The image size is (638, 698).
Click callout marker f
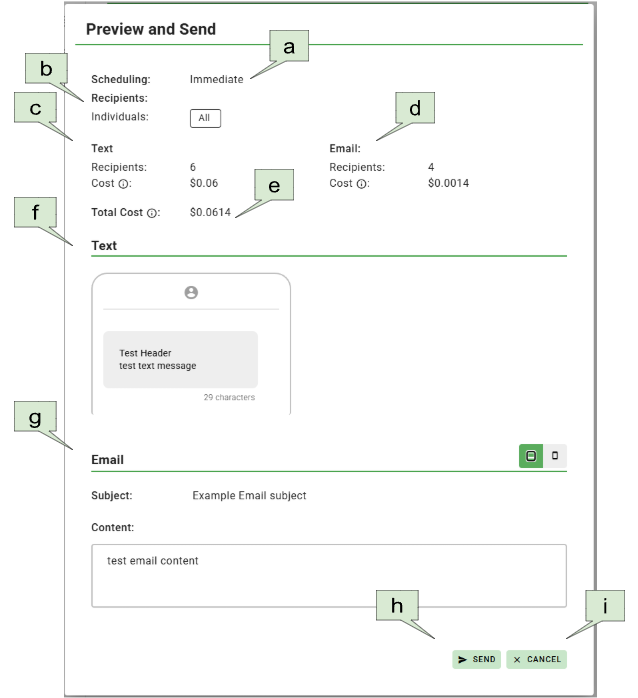[36, 212]
